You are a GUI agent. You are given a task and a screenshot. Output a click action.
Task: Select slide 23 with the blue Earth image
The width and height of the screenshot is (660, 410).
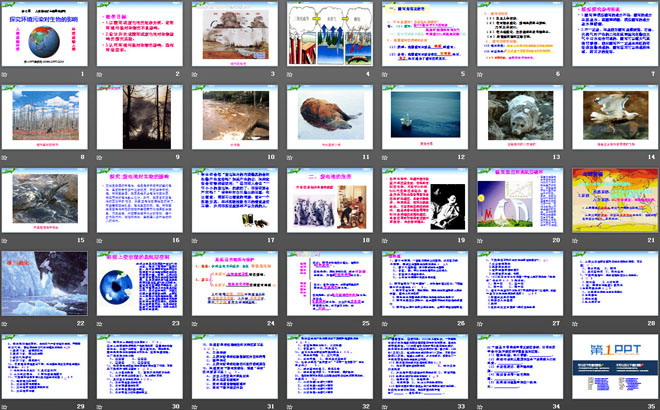pyautogui.click(x=138, y=281)
